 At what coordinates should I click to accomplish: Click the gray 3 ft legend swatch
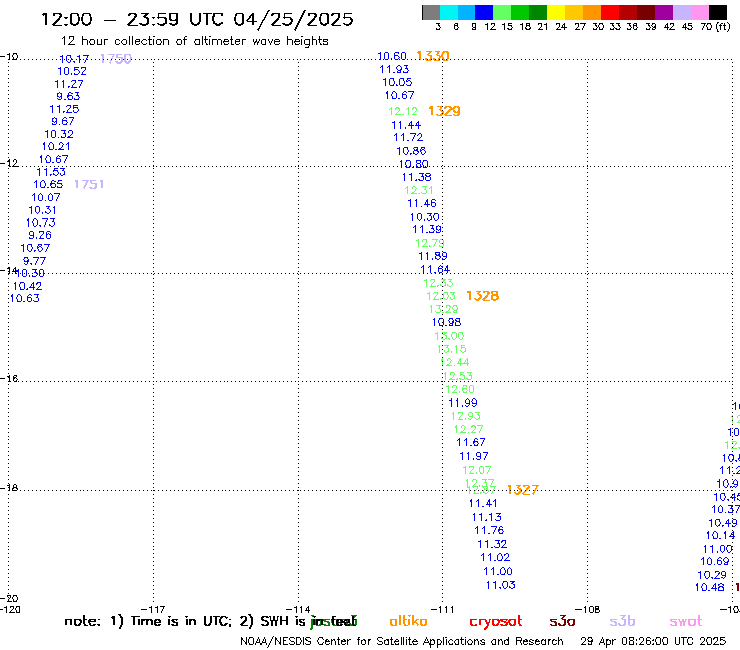pos(431,12)
